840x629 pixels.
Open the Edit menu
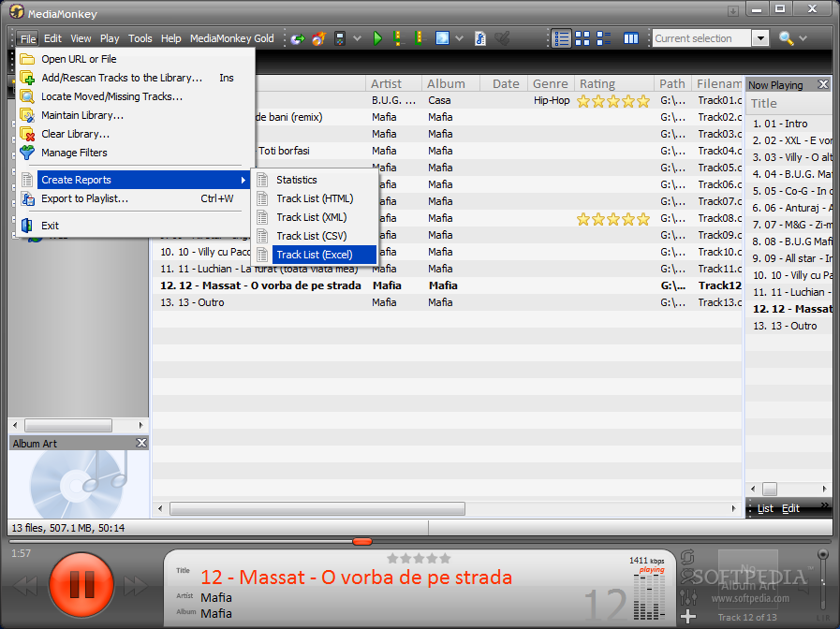(52, 38)
